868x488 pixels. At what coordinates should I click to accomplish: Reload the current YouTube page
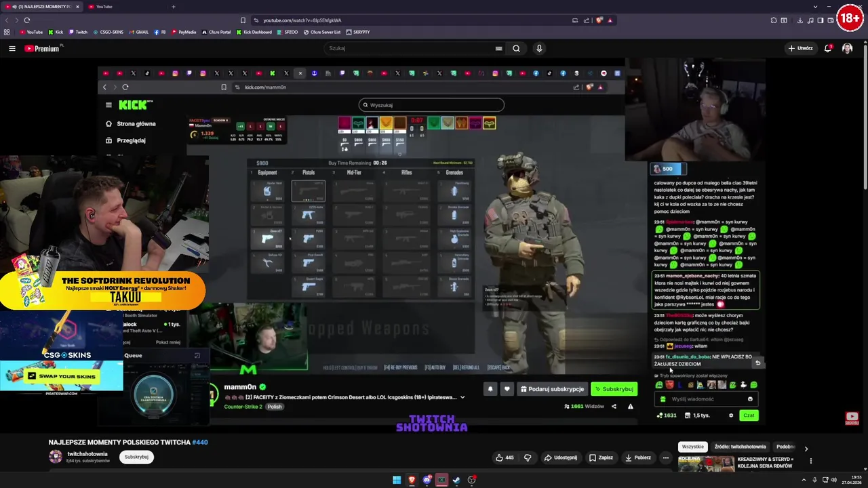coord(26,20)
